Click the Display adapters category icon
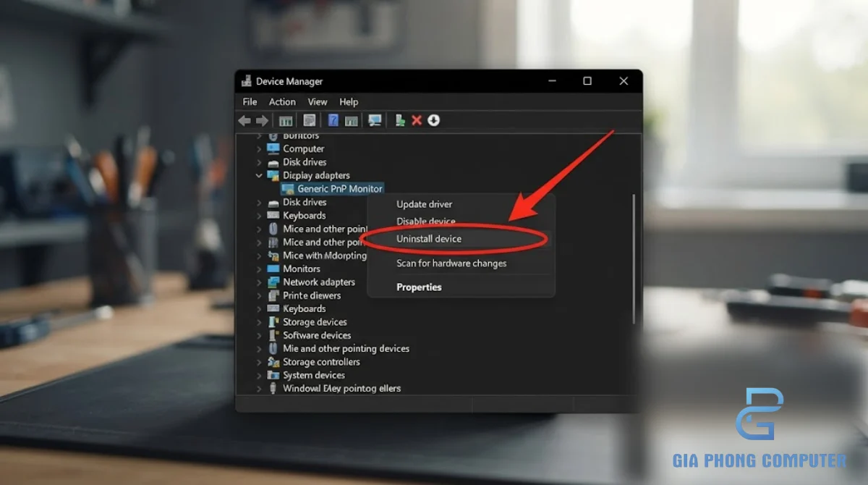 273,175
